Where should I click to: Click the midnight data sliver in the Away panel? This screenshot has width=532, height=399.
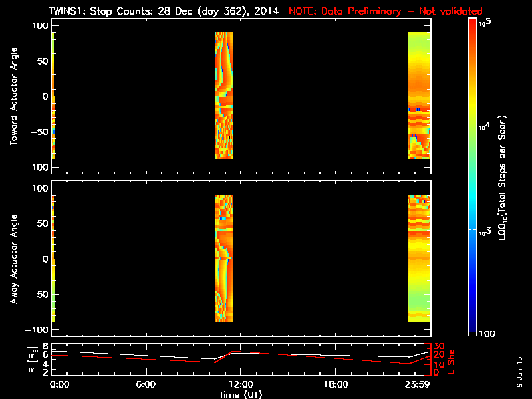pos(53,258)
